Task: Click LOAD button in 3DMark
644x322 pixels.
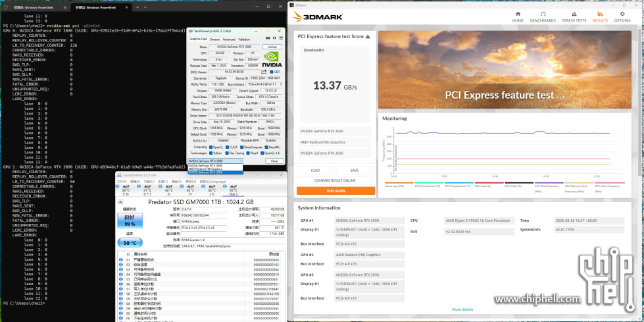Action: 315,171
